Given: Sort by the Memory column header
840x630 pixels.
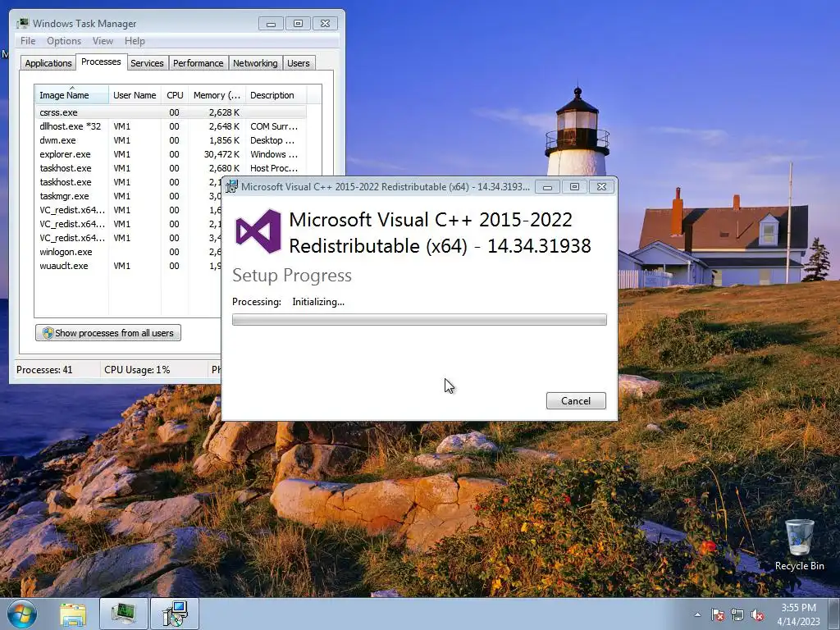Looking at the screenshot, I should click(217, 94).
